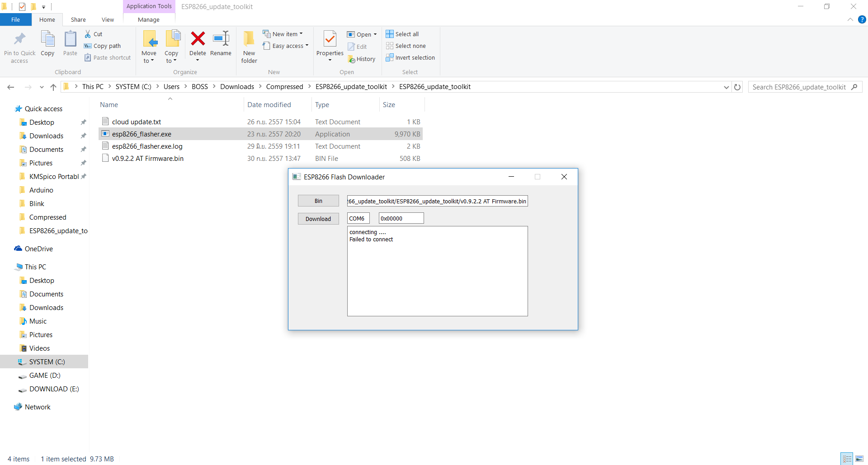Viewport: 868px width, 465px height.
Task: Select the v0.9.2.2 AT Firmware.bin file
Action: coord(147,159)
